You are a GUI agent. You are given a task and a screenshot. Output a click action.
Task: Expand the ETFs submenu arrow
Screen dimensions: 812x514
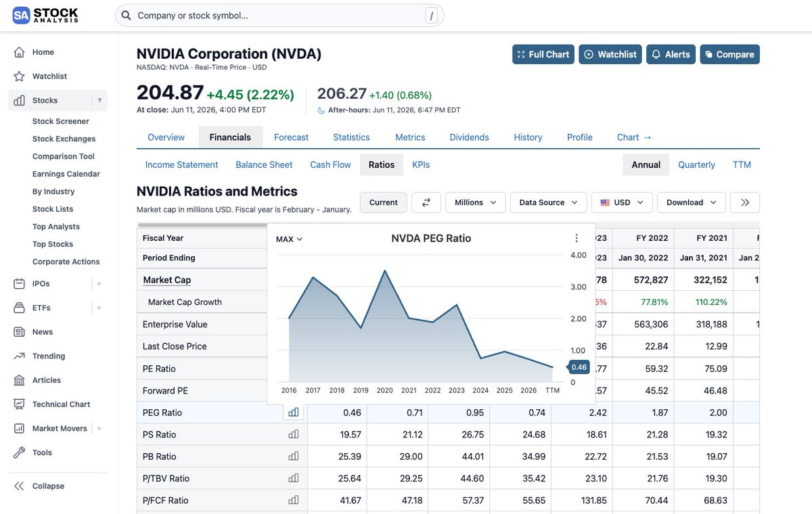(99, 308)
